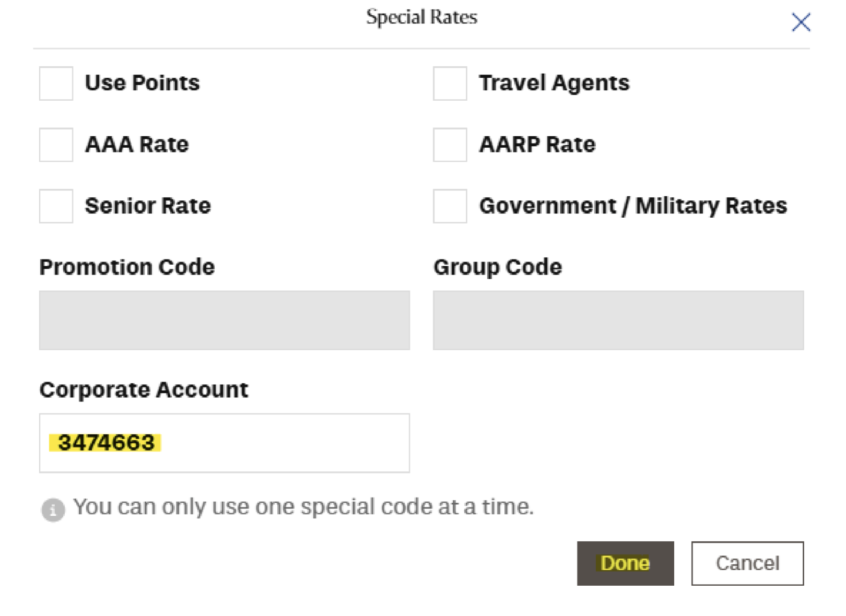This screenshot has width=846, height=616.
Task: Click the Senior Rate label text
Action: [148, 206]
